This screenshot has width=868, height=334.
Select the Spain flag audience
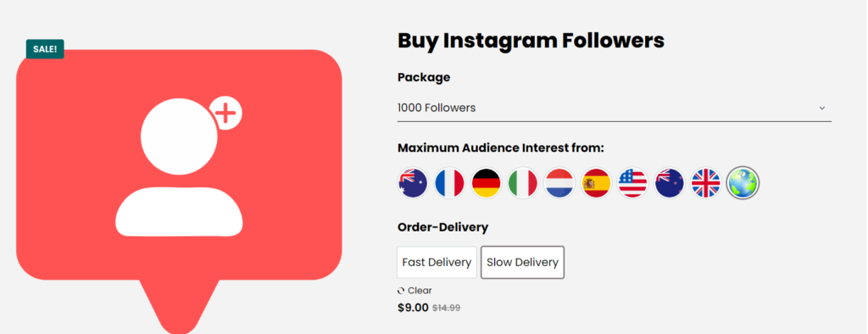point(596,183)
